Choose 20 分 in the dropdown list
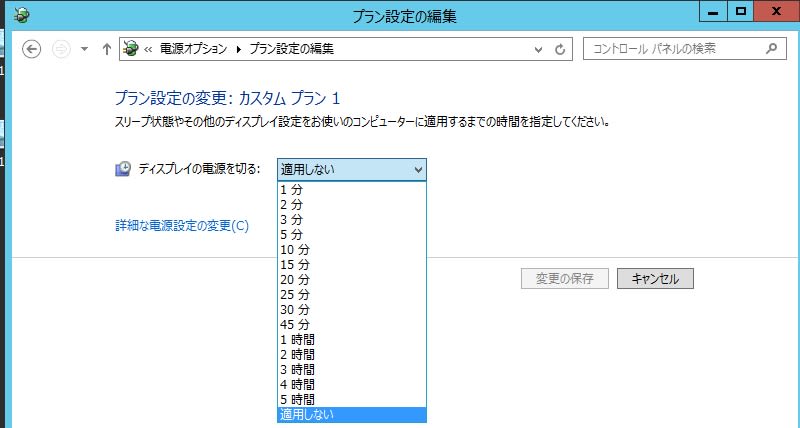The width and height of the screenshot is (800, 428). click(x=352, y=280)
